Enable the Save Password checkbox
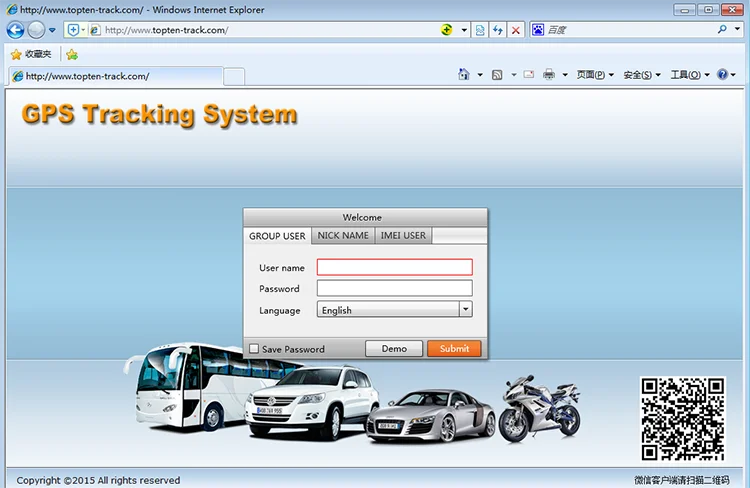Screen dimensions: 750x488 coord(254,349)
